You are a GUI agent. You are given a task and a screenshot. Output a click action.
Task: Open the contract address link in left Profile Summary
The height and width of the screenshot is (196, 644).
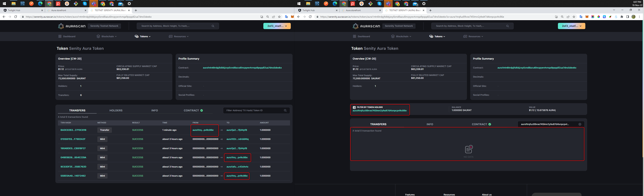[242, 68]
